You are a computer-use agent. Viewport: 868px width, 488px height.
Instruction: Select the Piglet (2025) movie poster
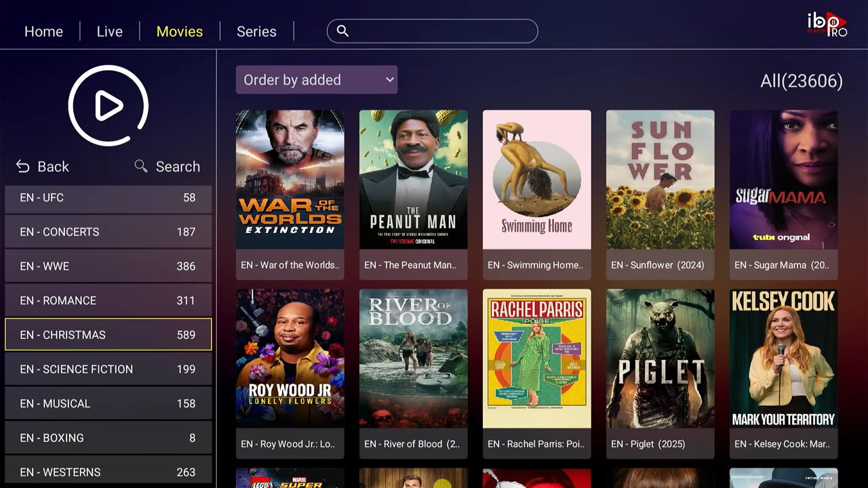[x=660, y=359]
